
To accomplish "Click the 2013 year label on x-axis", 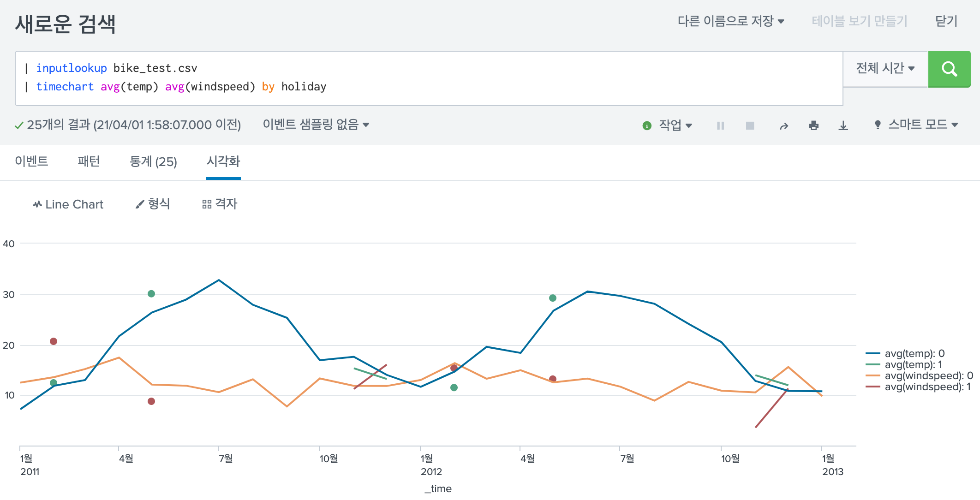I will 833,472.
